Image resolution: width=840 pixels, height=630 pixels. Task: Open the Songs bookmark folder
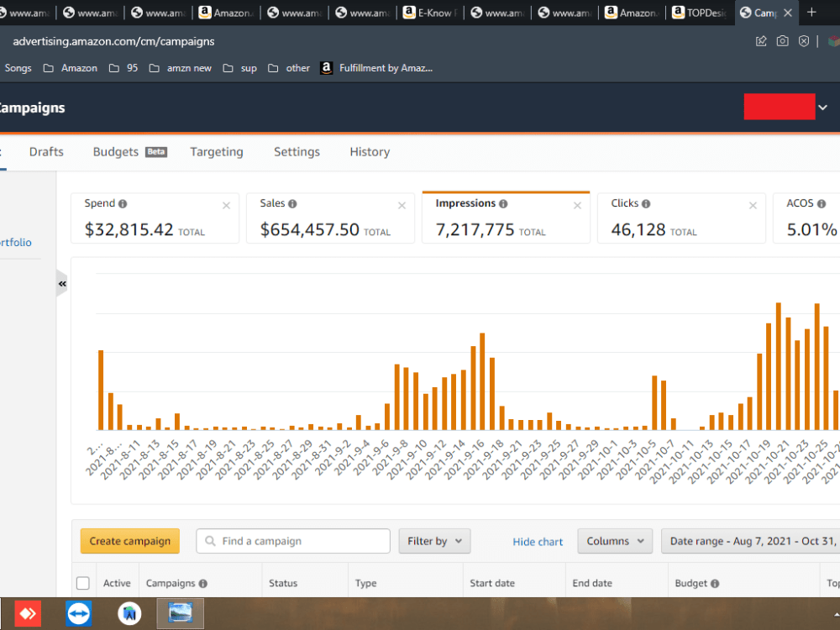pyautogui.click(x=18, y=68)
